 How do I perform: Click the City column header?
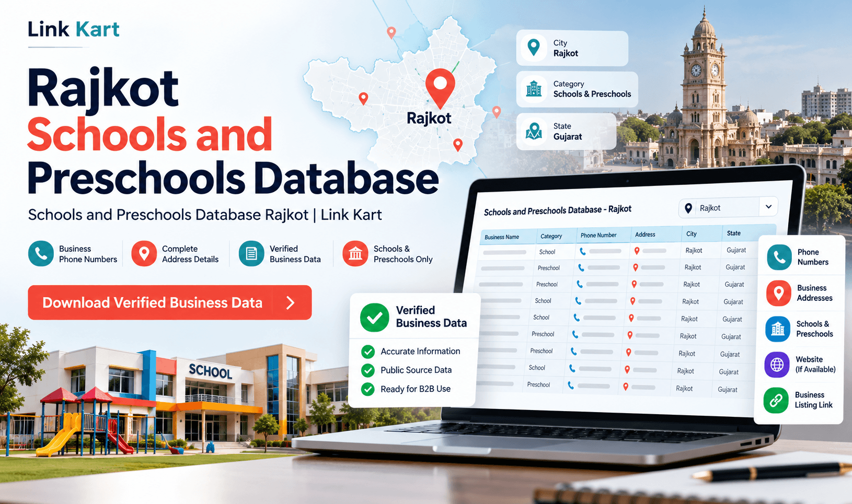tap(692, 234)
